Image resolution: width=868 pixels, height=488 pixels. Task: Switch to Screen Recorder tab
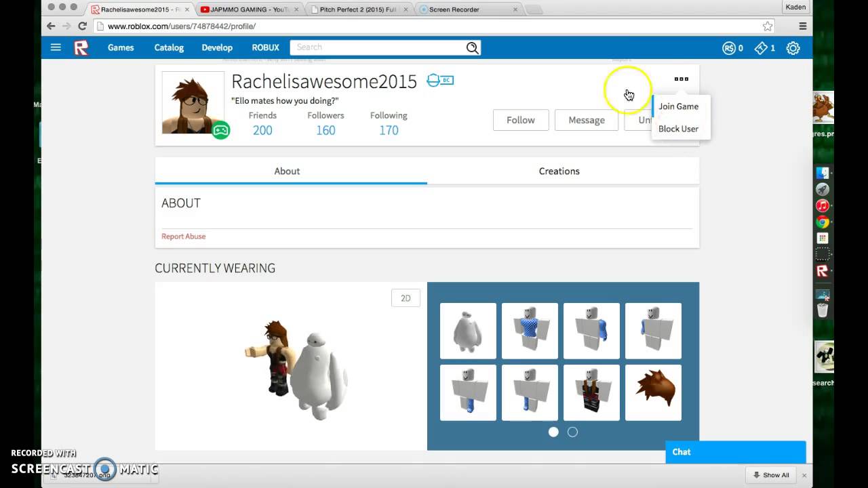(x=468, y=9)
